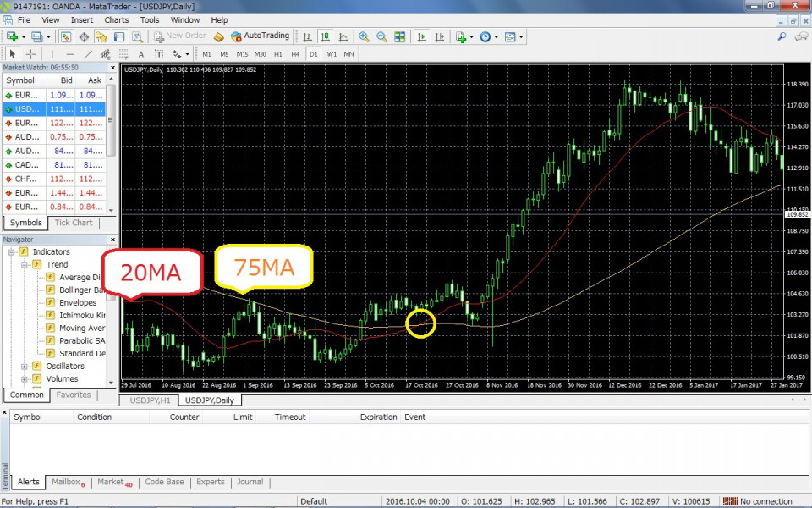Select the text label 'A' tool

140,54
